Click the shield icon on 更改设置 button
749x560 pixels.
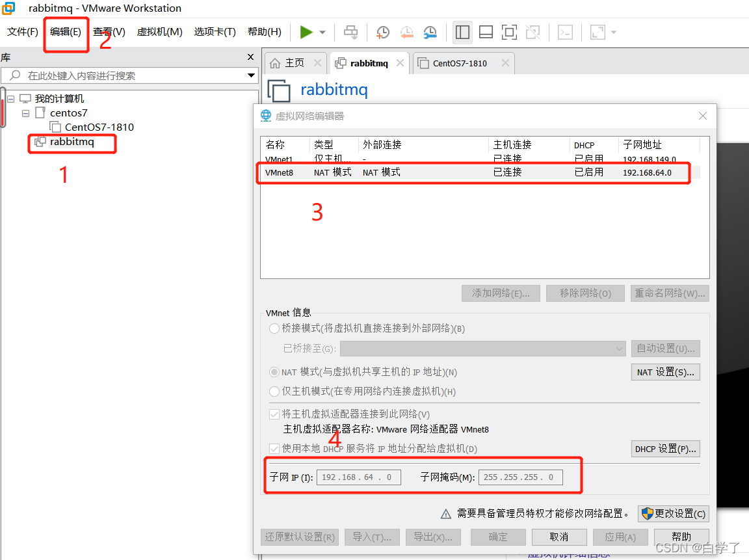pyautogui.click(x=648, y=514)
